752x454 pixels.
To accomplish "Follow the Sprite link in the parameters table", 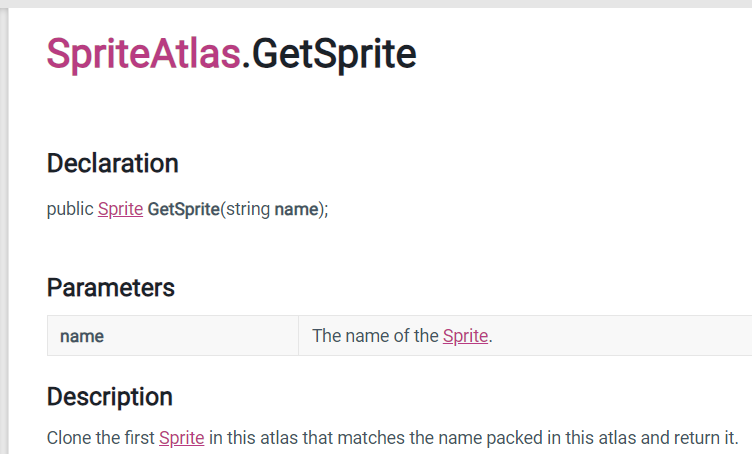I will [x=465, y=336].
